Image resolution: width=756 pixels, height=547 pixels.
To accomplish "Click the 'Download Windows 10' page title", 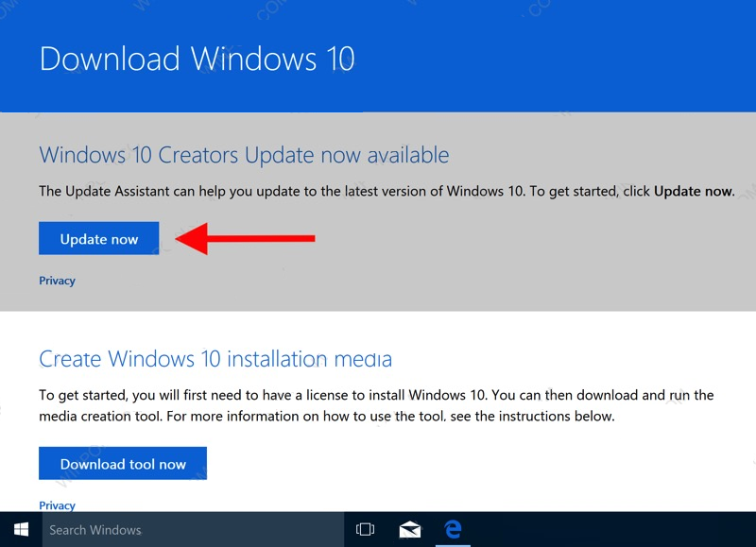I will click(x=198, y=60).
